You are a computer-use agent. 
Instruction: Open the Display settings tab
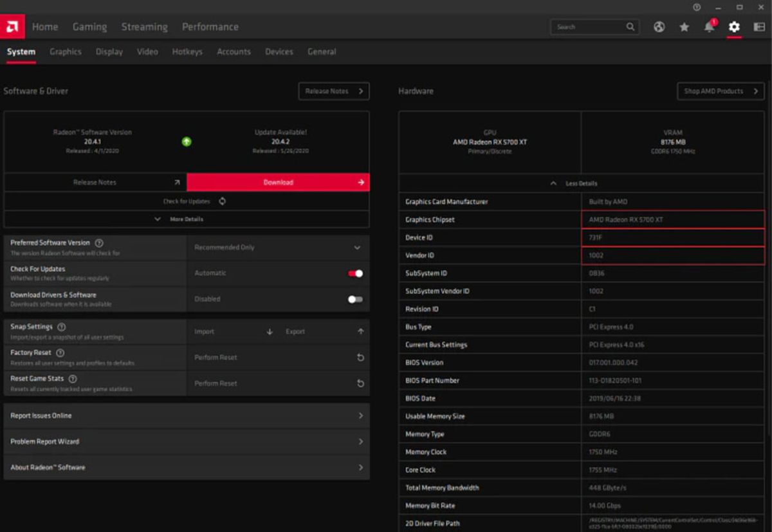tap(109, 52)
